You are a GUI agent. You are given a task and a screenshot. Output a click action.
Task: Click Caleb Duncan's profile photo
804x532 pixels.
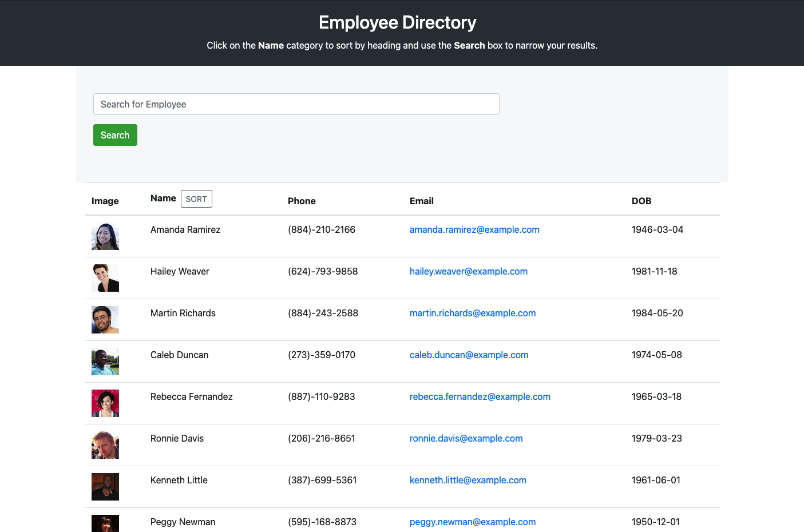tap(105, 362)
